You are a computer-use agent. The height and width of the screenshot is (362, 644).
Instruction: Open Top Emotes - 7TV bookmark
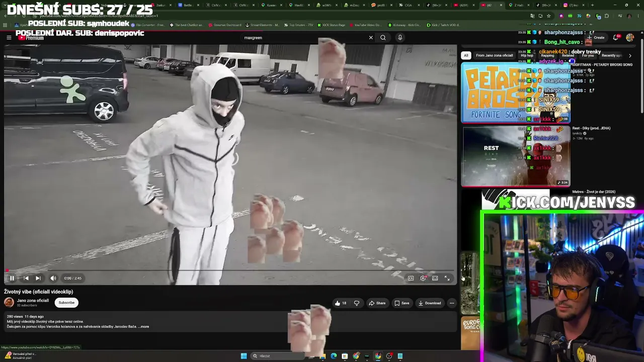click(x=298, y=25)
